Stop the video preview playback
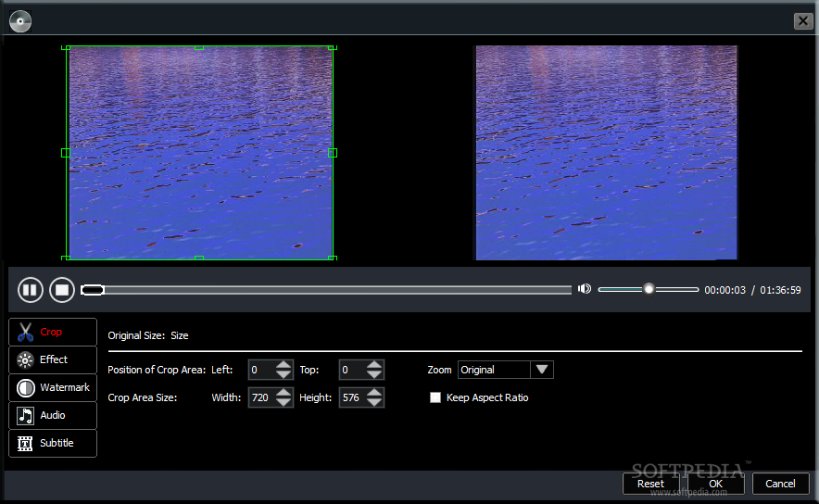This screenshot has width=819, height=504. (x=62, y=289)
